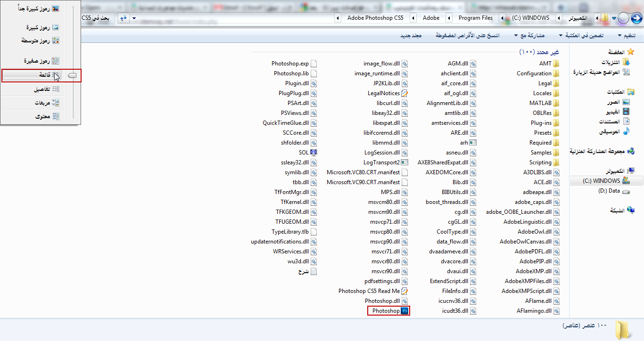Image resolution: width=644 pixels, height=341 pixels.
Task: Choose قائمة (List) view option
Action: [33, 75]
